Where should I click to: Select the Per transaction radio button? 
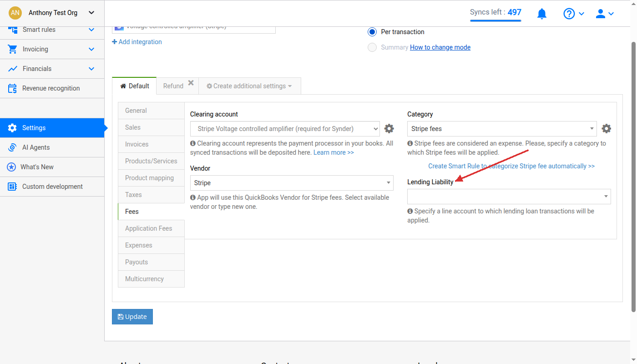click(372, 32)
